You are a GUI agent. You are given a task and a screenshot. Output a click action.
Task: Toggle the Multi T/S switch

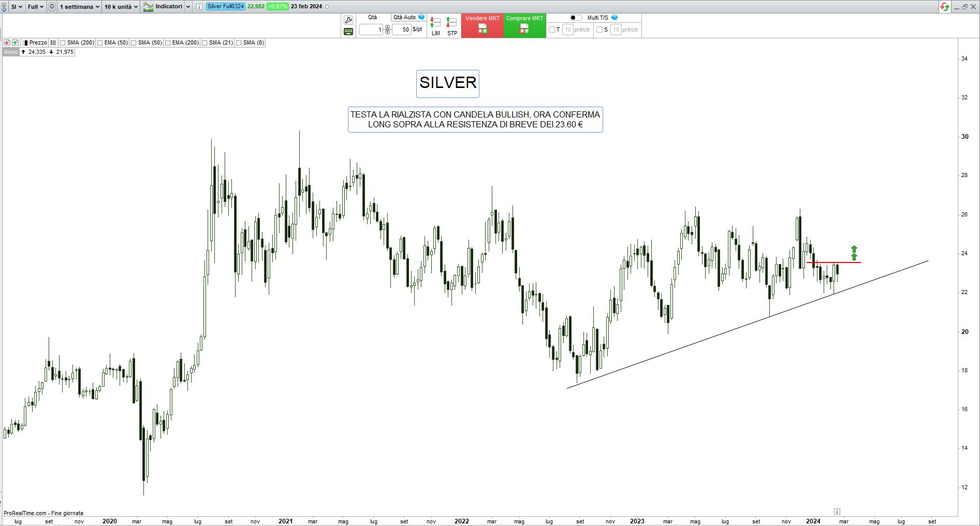click(576, 18)
